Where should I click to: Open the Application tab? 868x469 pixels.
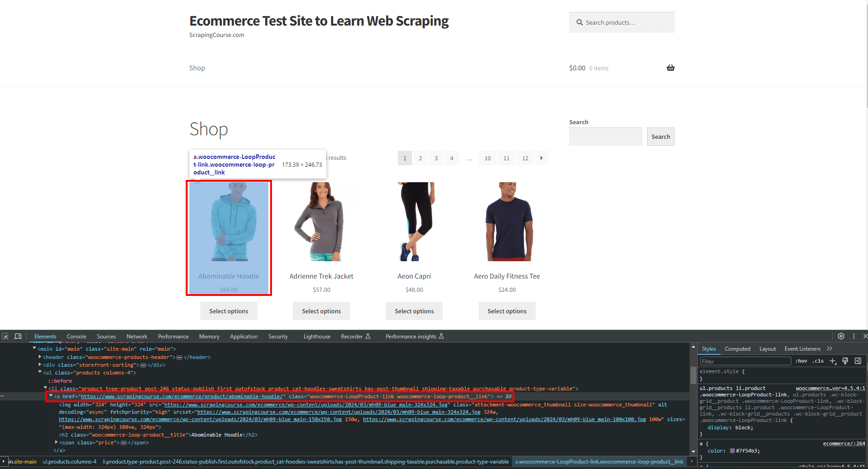(244, 336)
